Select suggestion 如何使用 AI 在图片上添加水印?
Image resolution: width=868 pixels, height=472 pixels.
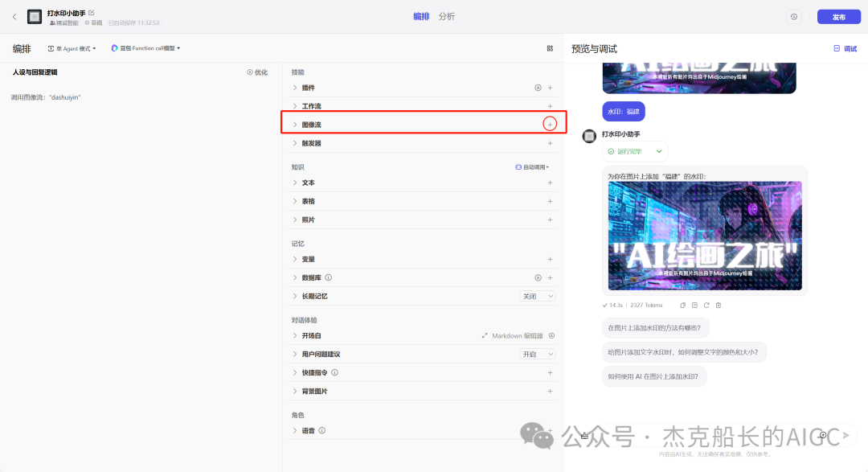click(653, 376)
